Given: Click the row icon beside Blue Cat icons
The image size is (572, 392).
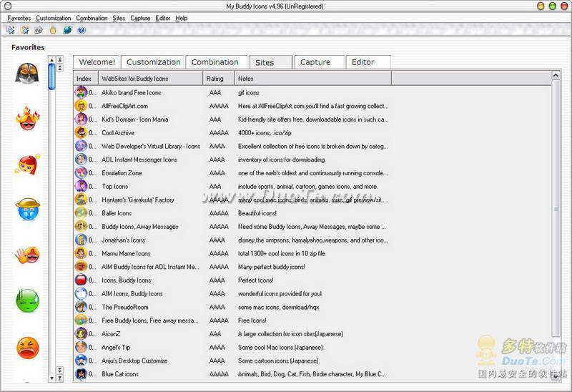Looking at the screenshot, I should pos(81,373).
